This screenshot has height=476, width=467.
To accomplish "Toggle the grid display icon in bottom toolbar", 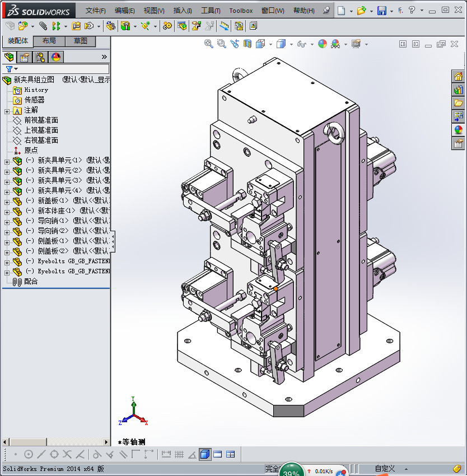I will tap(179, 454).
